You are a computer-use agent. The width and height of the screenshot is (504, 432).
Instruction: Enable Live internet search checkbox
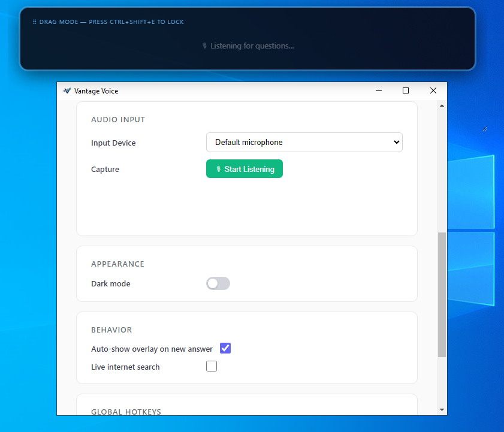tap(212, 366)
